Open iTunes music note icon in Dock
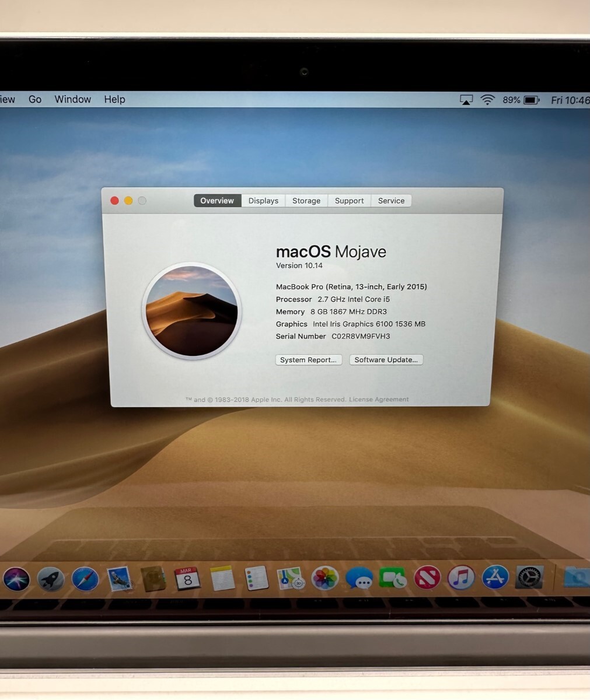Image resolution: width=590 pixels, height=700 pixels. click(x=461, y=579)
